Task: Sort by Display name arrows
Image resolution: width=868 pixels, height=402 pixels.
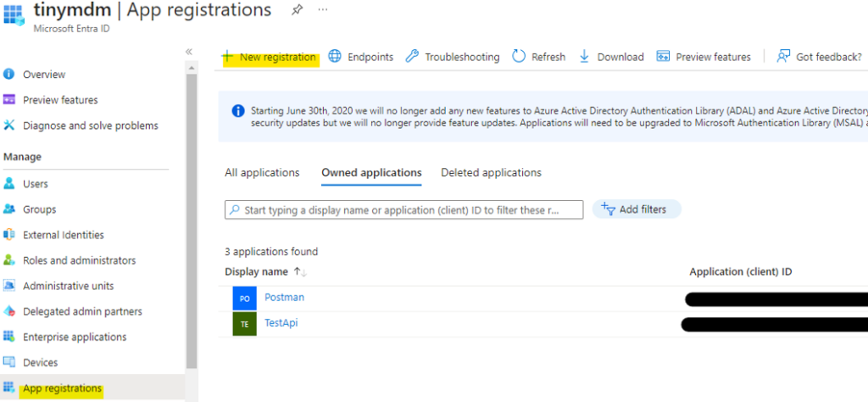Action: coord(300,272)
